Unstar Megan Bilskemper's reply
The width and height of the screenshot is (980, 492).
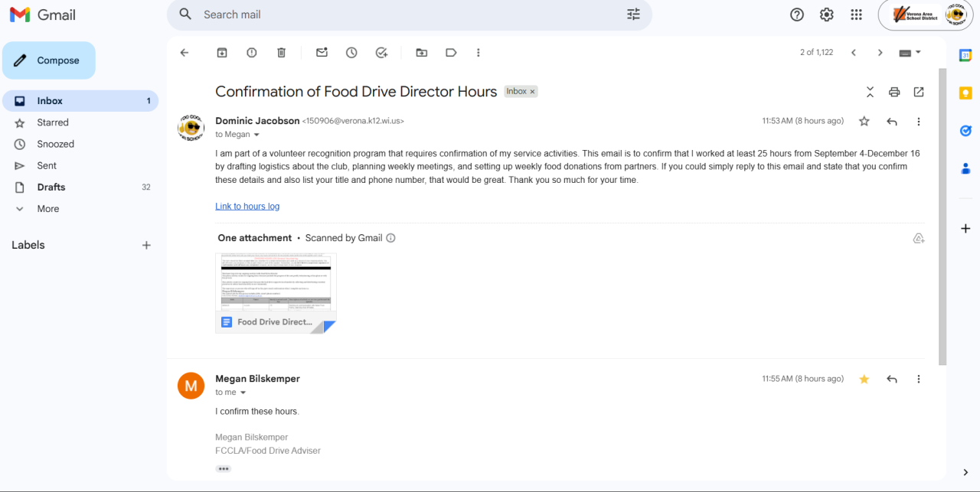864,379
